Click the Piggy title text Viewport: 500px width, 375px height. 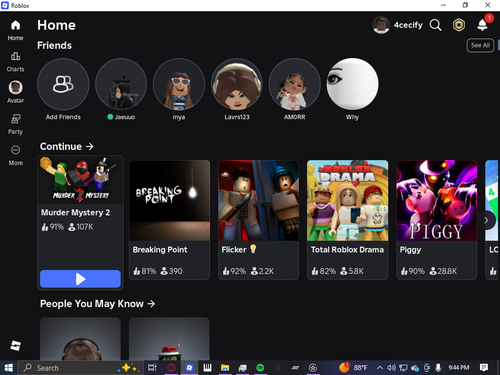click(x=410, y=250)
